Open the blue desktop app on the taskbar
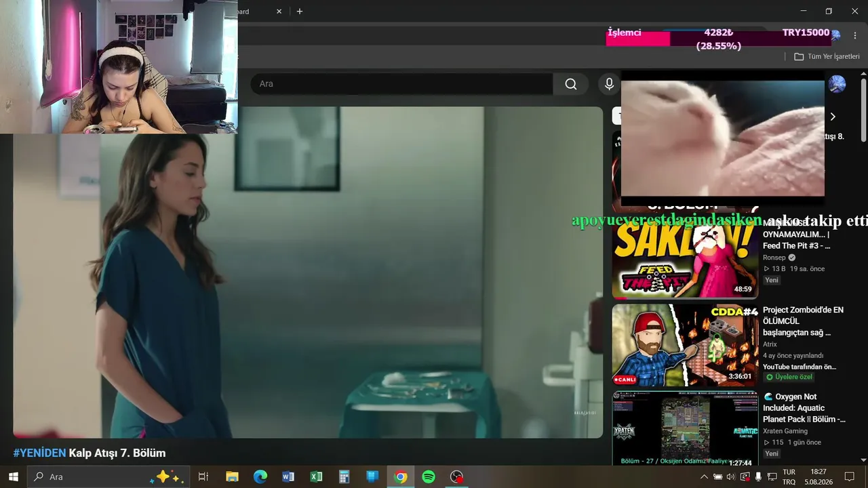The image size is (868, 488). click(372, 477)
